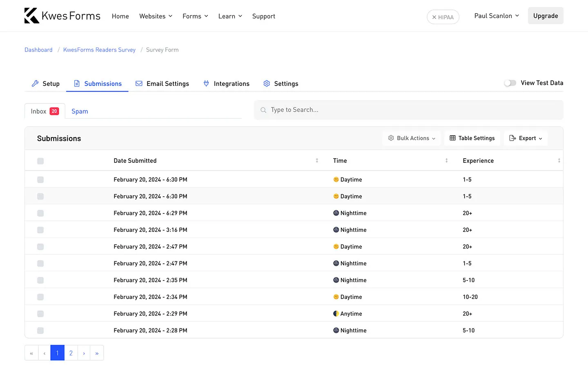
Task: Open the Websites dropdown menu
Action: [156, 16]
